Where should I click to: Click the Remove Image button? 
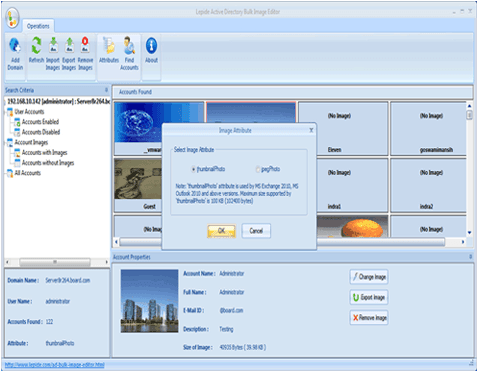pyautogui.click(x=369, y=317)
